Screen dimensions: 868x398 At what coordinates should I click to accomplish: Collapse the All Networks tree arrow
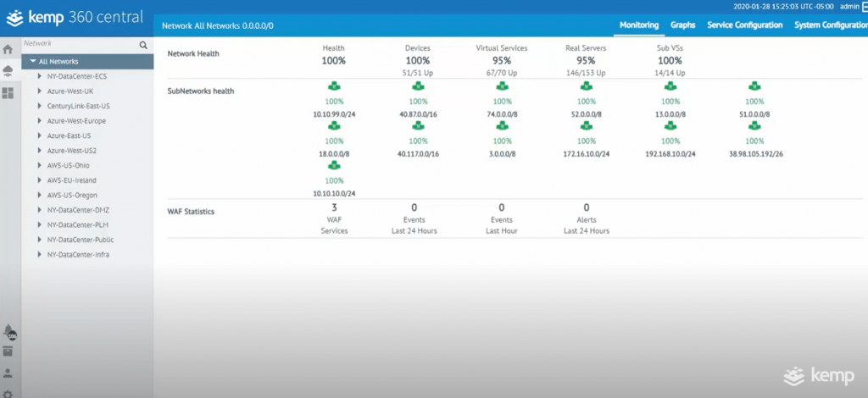pyautogui.click(x=33, y=61)
